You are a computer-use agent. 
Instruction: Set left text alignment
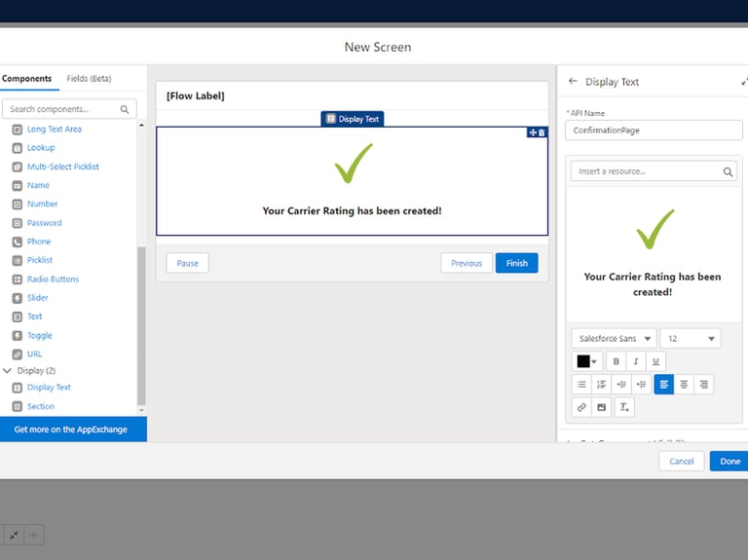click(663, 385)
